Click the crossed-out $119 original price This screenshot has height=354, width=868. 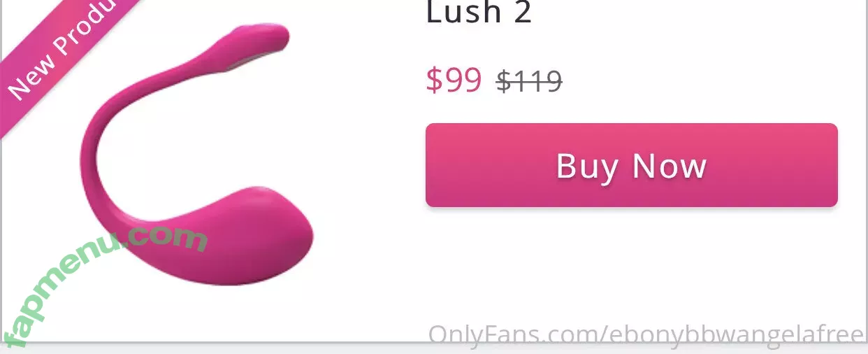[529, 81]
